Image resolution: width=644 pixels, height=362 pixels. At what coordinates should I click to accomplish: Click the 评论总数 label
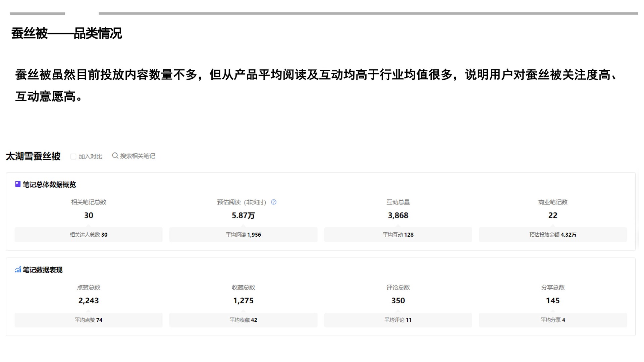[398, 287]
